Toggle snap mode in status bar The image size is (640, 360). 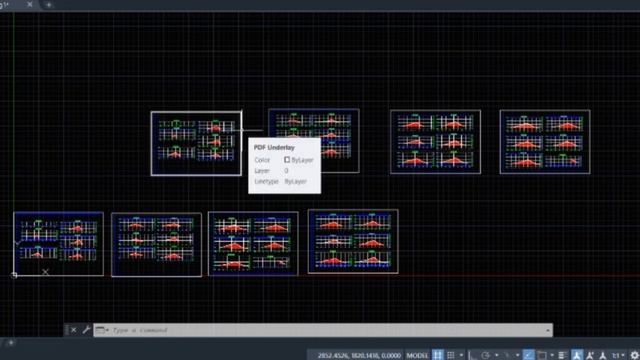pyautogui.click(x=450, y=355)
